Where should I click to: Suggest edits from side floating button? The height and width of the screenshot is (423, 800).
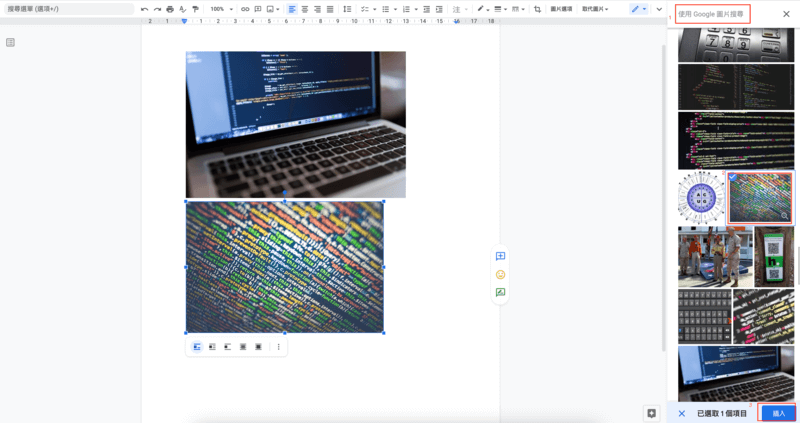[500, 292]
